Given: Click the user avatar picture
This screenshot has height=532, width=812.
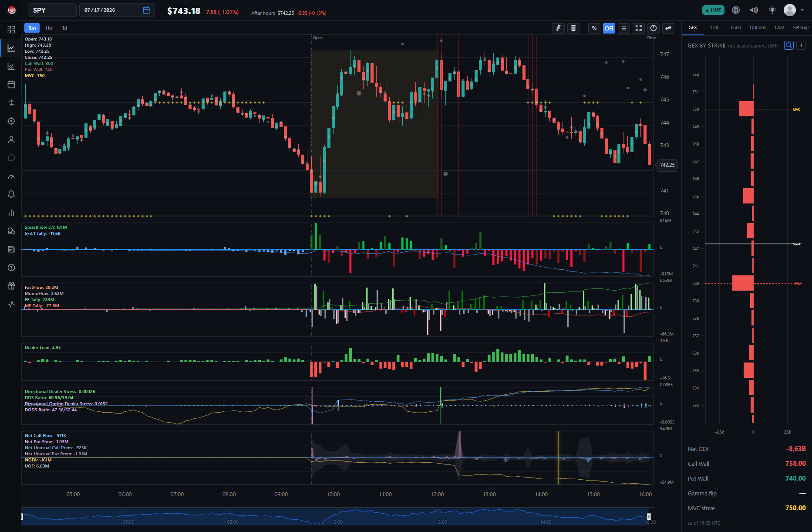Looking at the screenshot, I should [790, 10].
